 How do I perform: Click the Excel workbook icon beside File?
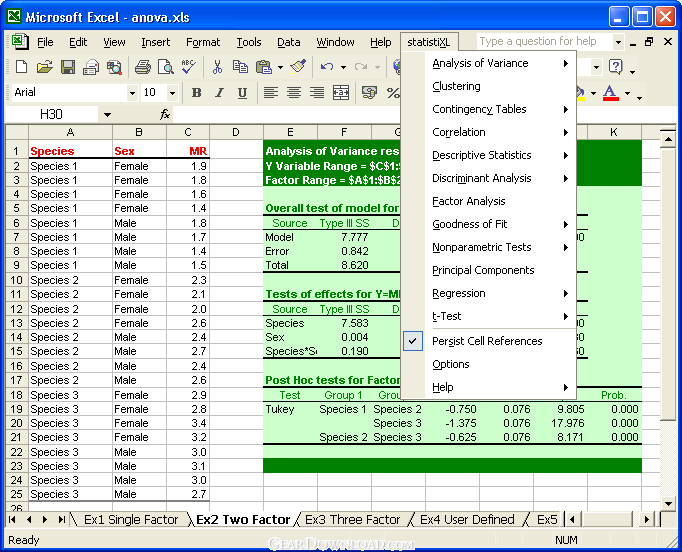(x=20, y=42)
